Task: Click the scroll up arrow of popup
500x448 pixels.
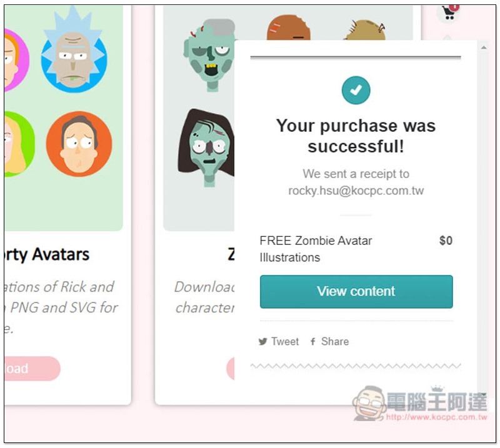Action: [x=484, y=47]
